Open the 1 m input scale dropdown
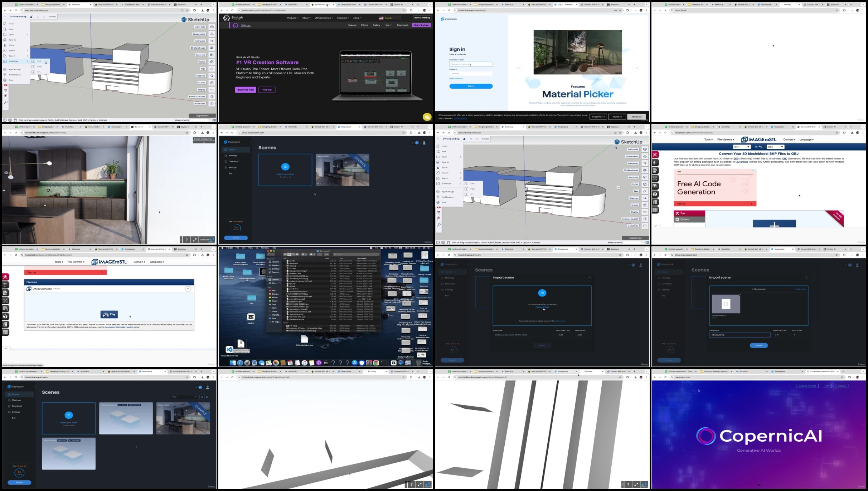 (x=780, y=335)
